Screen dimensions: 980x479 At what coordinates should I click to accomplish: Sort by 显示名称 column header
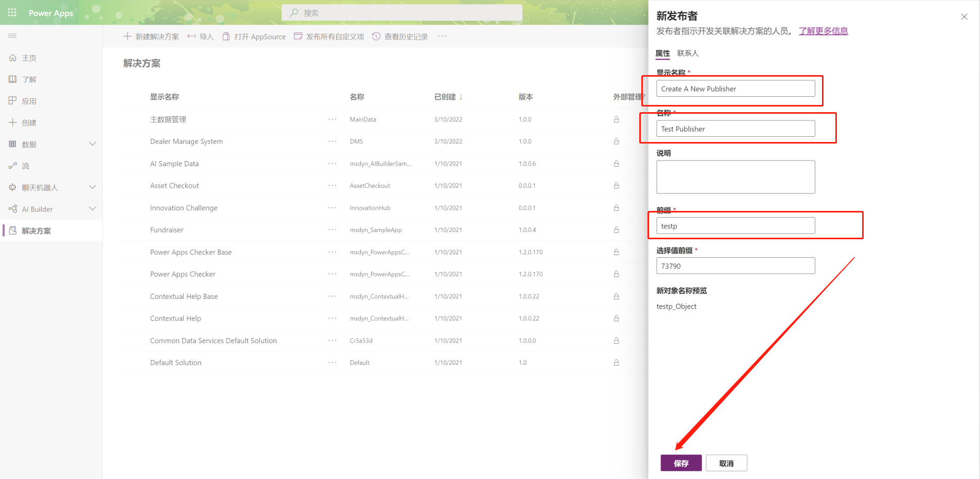(x=165, y=97)
